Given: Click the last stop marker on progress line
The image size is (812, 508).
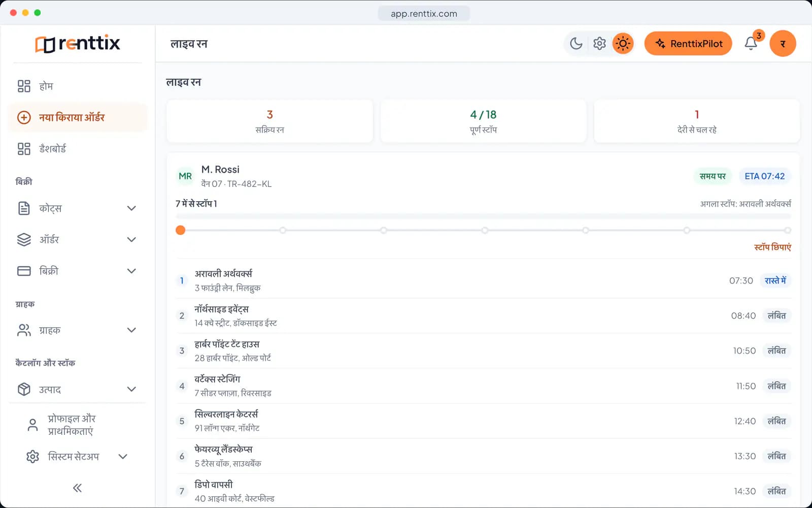Looking at the screenshot, I should [787, 230].
